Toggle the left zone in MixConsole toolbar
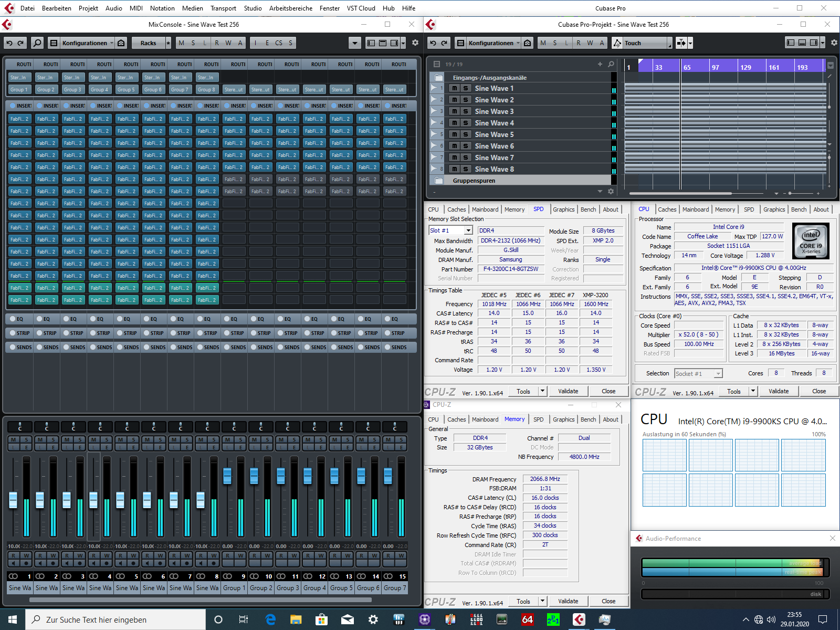840x630 pixels. (371, 43)
